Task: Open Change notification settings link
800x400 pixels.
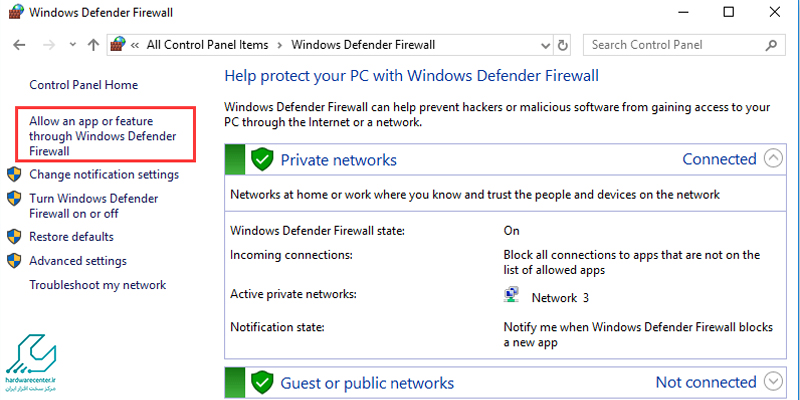Action: 104,174
